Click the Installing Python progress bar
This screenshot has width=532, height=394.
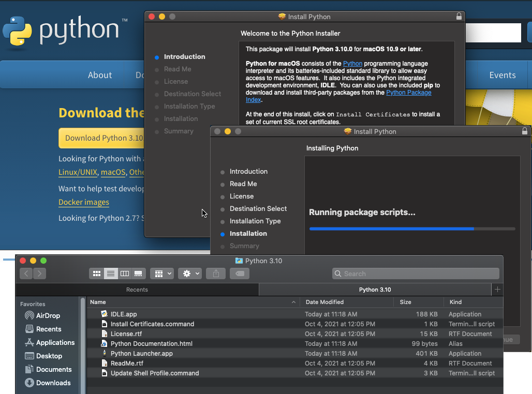click(412, 229)
